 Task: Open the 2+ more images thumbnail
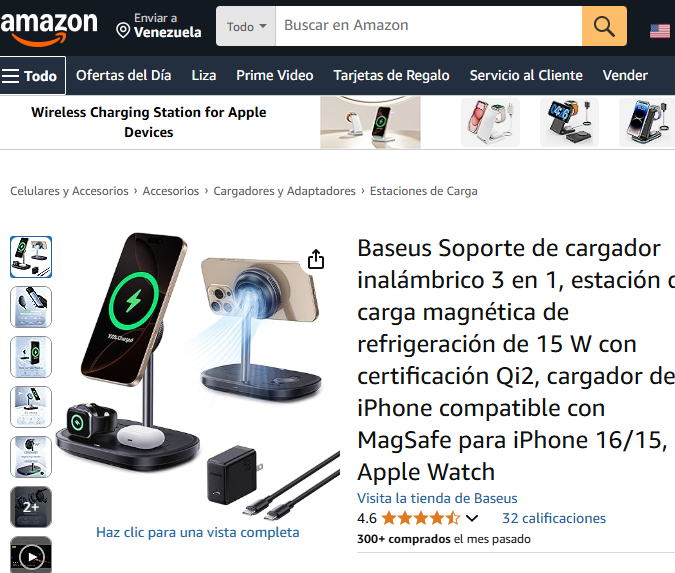pos(31,507)
